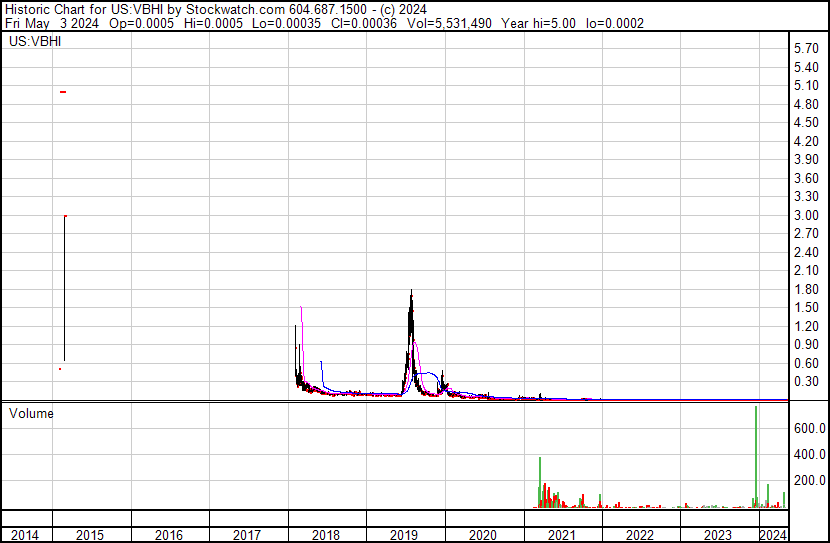Click the red 5.00 high marker in 2015

pos(63,92)
